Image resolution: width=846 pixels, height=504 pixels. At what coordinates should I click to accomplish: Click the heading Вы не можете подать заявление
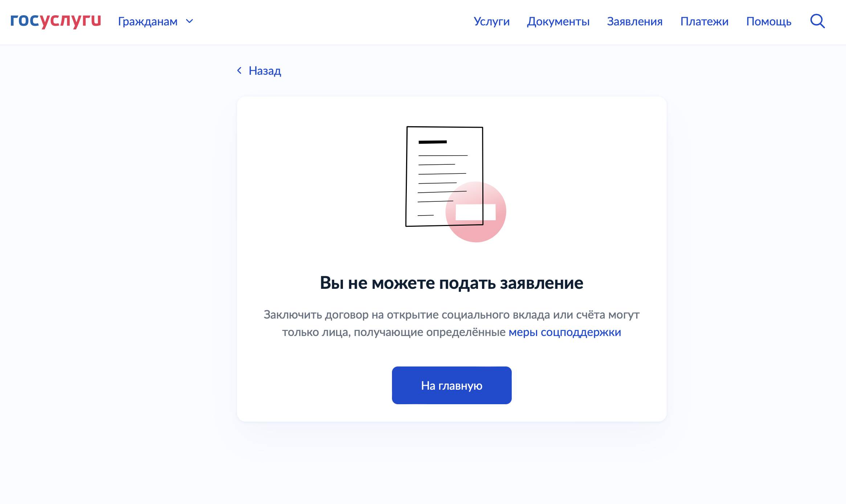(451, 283)
